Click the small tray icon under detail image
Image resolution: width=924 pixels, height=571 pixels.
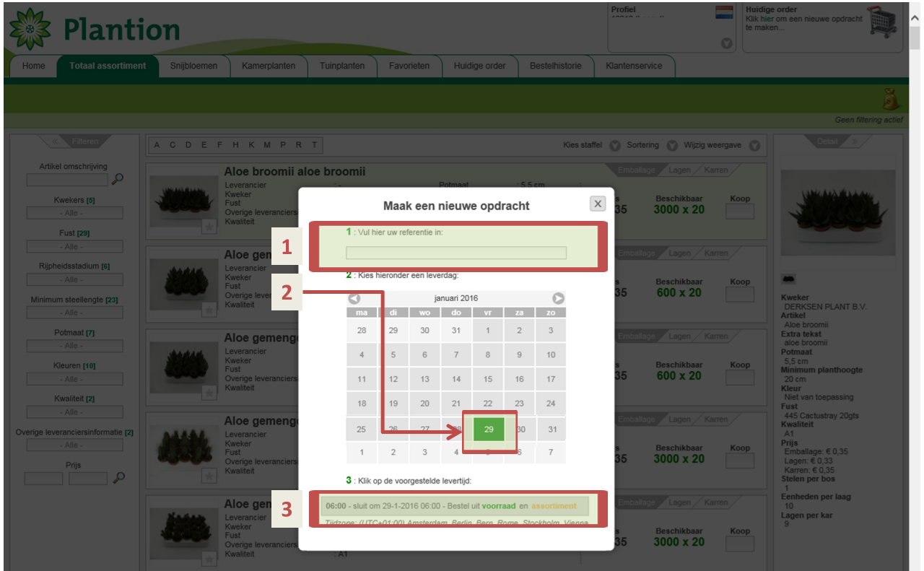click(788, 279)
